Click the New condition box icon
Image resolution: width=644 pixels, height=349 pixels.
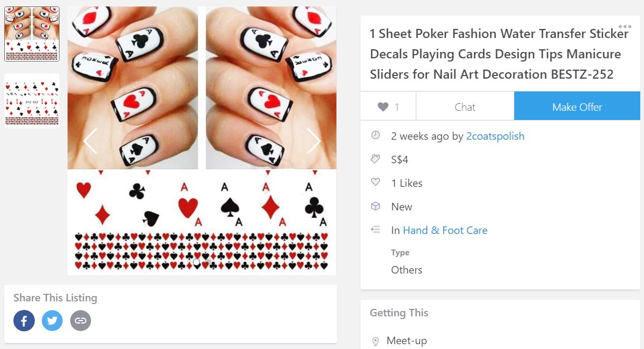click(376, 206)
